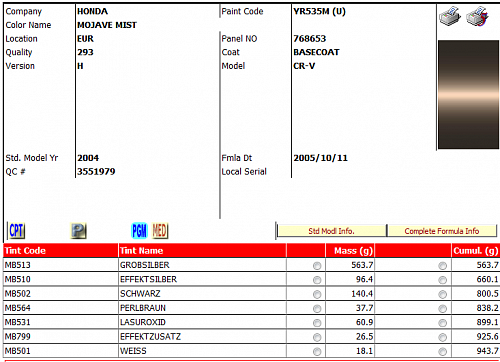Click model value CR-V
The image size is (500, 362).
[x=304, y=66]
